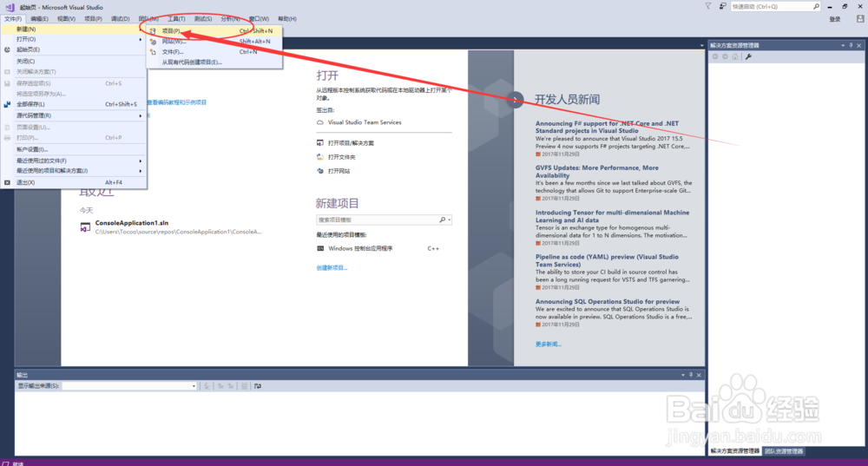Open news 'Introducing Tensor for multi-dimensional Machine Learning'
868x466 pixels.
click(x=612, y=216)
